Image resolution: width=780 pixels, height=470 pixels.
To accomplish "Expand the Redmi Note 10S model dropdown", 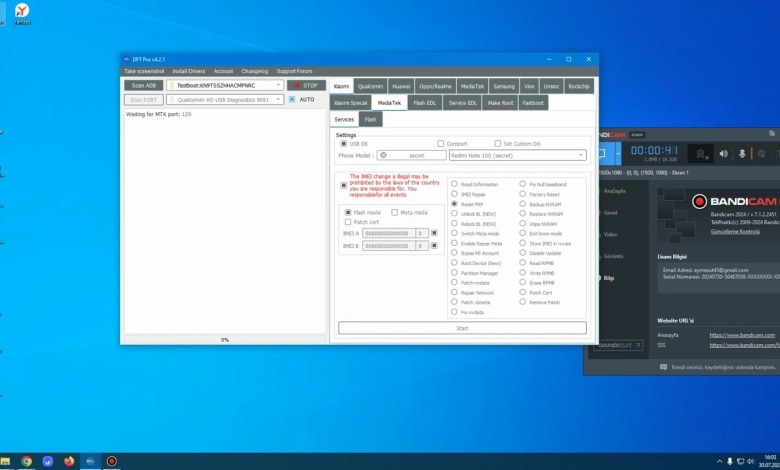I will 581,155.
